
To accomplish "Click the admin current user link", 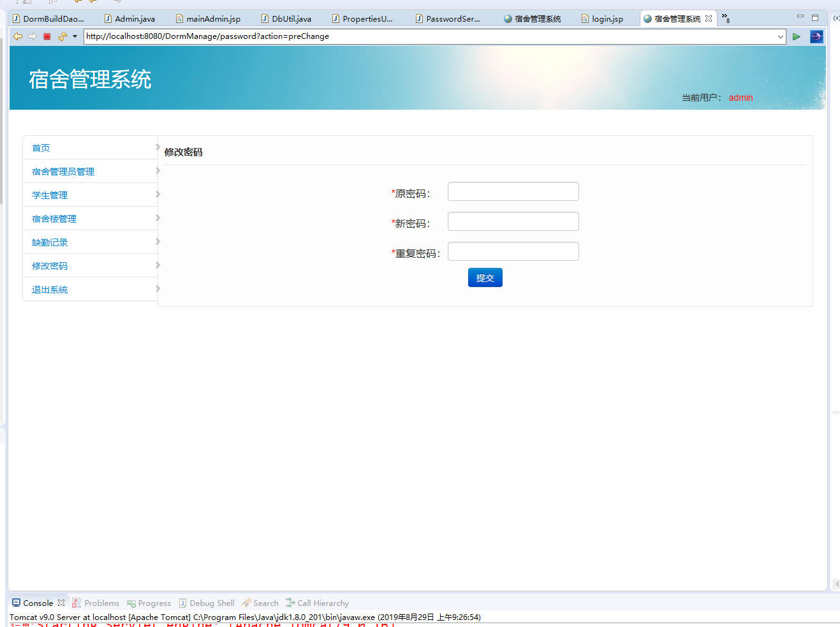I will [741, 98].
